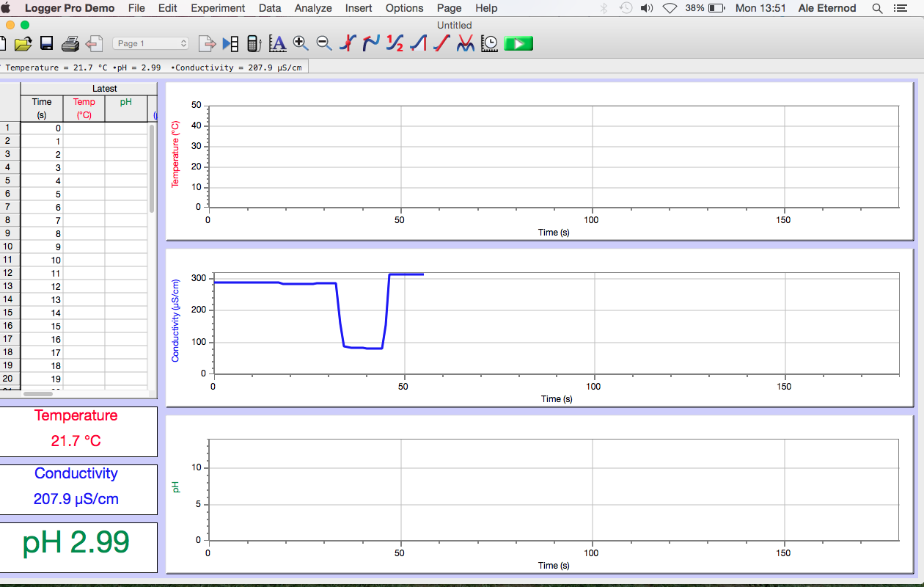Click the battery 38% indicator
Viewport: 924px width, 587px height.
(x=705, y=8)
